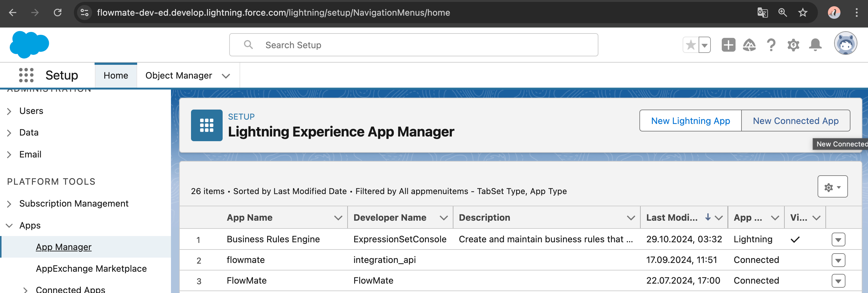This screenshot has height=293, width=868.
Task: Open the Help question mark icon
Action: coord(771,45)
